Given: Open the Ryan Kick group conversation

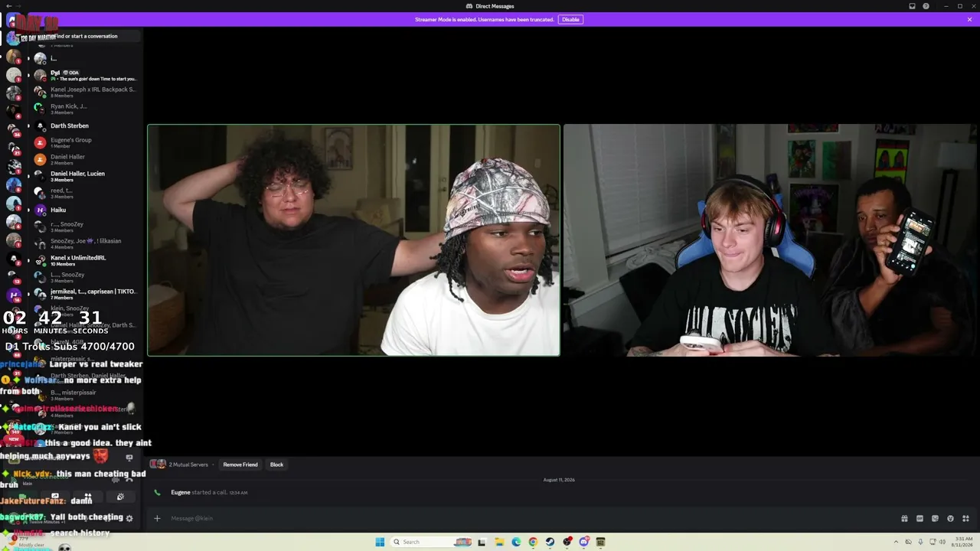Looking at the screenshot, I should 85,109.
